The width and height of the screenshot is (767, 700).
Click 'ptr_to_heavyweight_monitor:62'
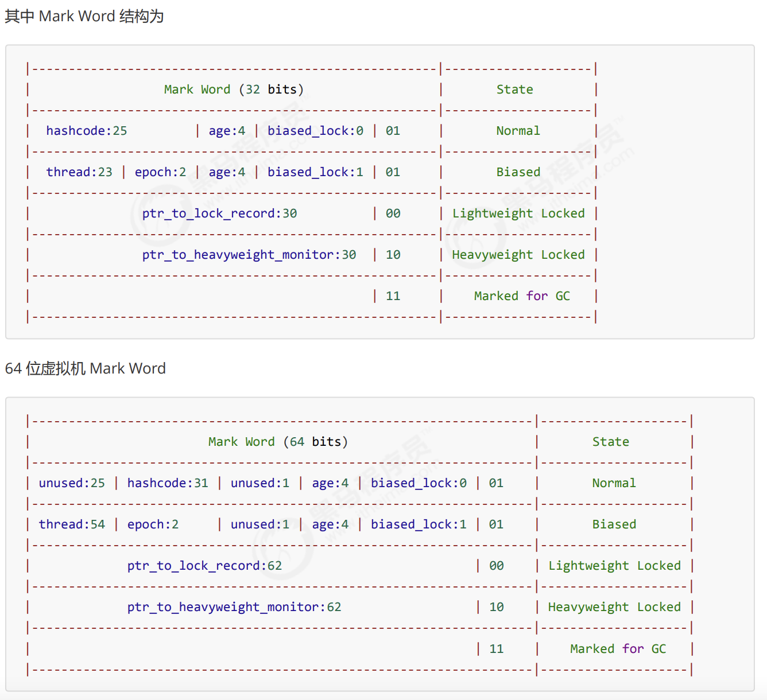pyautogui.click(x=234, y=607)
